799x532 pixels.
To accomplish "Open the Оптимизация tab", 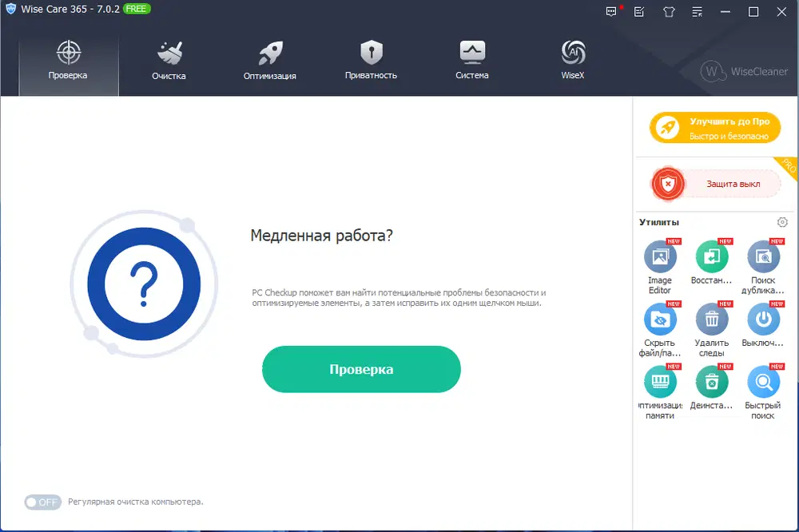I will (x=270, y=62).
